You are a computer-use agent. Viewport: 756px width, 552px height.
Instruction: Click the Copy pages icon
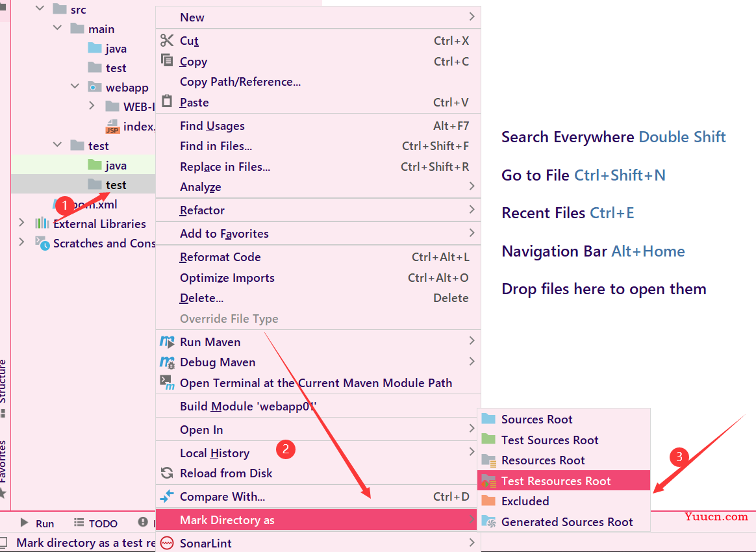coord(167,61)
